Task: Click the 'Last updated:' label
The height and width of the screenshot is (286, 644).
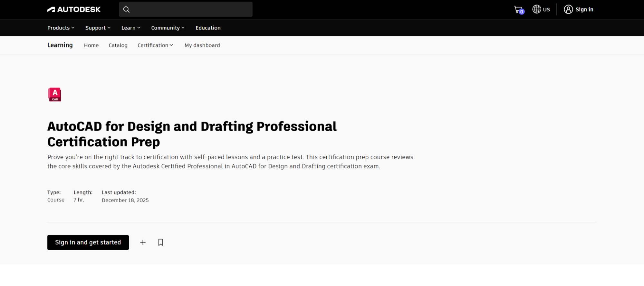Action: pyautogui.click(x=119, y=192)
